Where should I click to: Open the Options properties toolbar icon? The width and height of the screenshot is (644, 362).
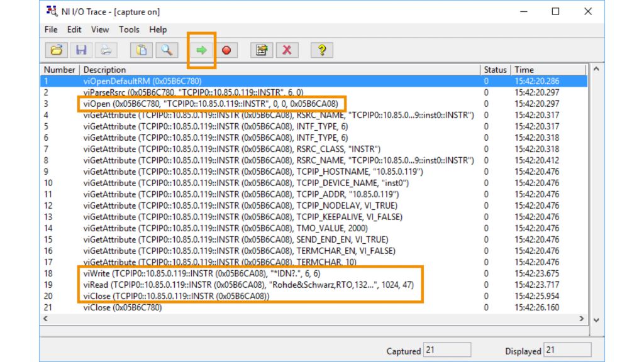262,50
